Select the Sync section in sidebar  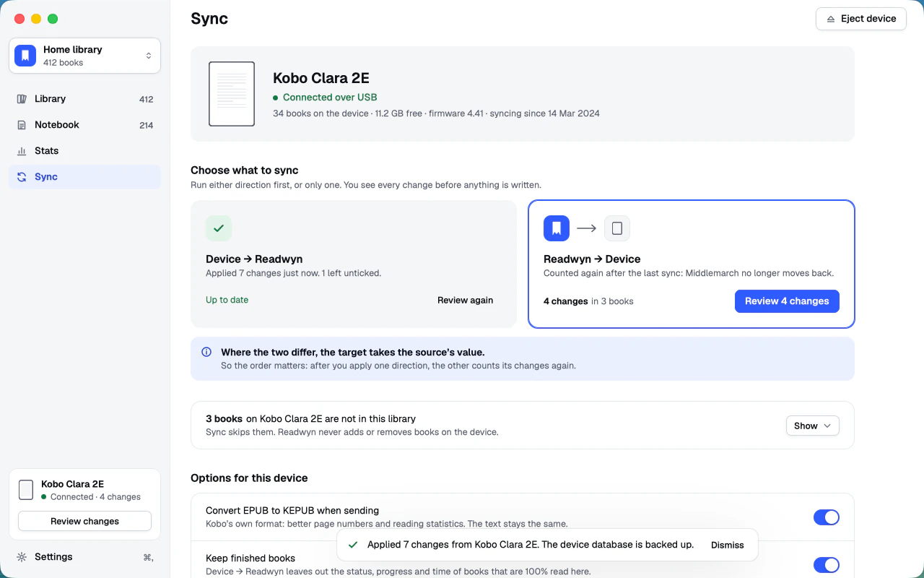(84, 177)
